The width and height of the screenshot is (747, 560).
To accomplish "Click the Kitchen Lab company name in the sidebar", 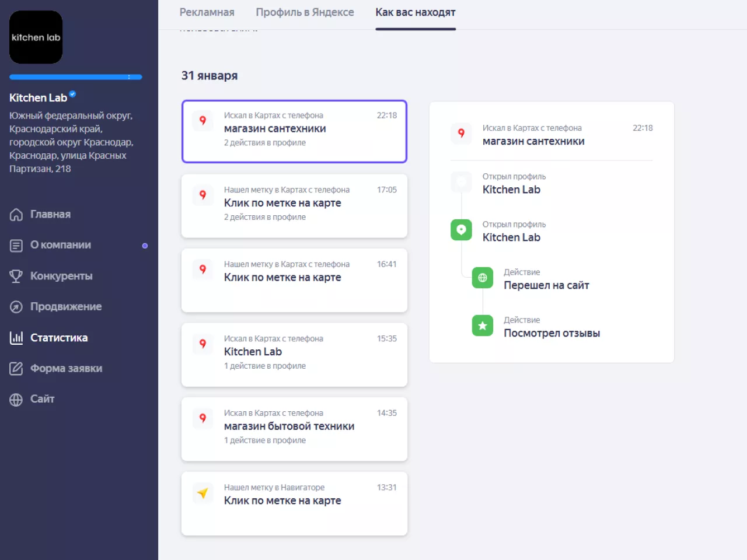I will pyautogui.click(x=38, y=98).
